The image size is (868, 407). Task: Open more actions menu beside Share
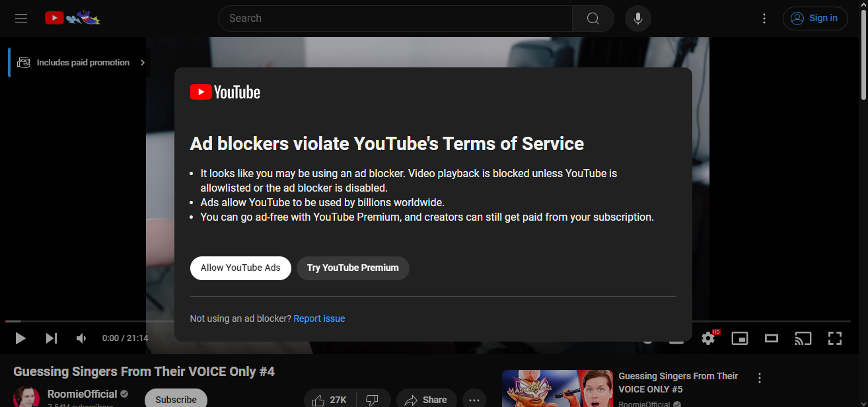pyautogui.click(x=474, y=399)
